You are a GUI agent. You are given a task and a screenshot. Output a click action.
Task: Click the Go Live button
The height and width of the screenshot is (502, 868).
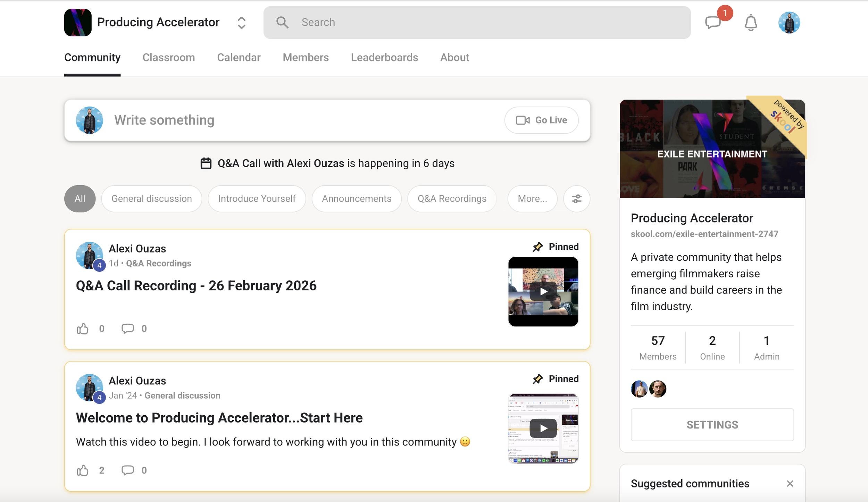541,120
